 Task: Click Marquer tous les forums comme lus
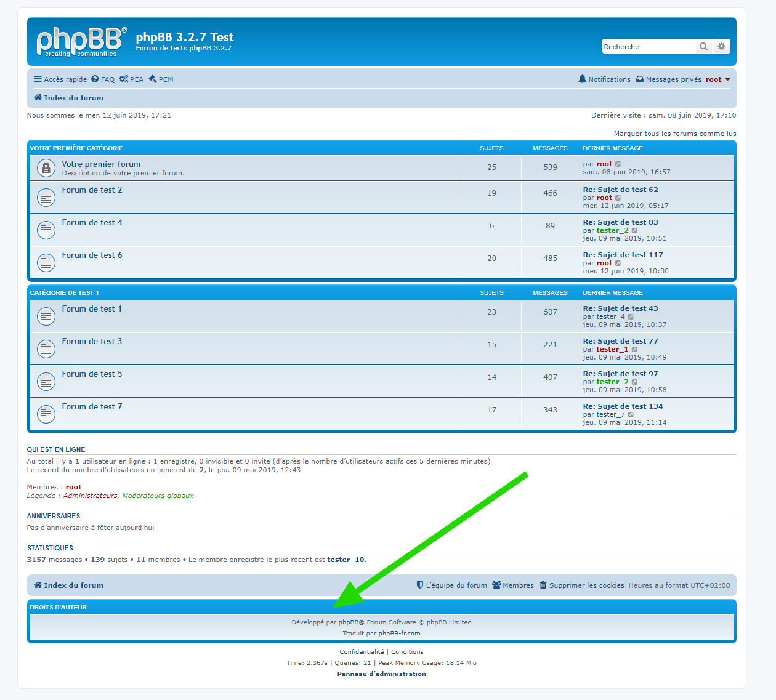click(674, 134)
